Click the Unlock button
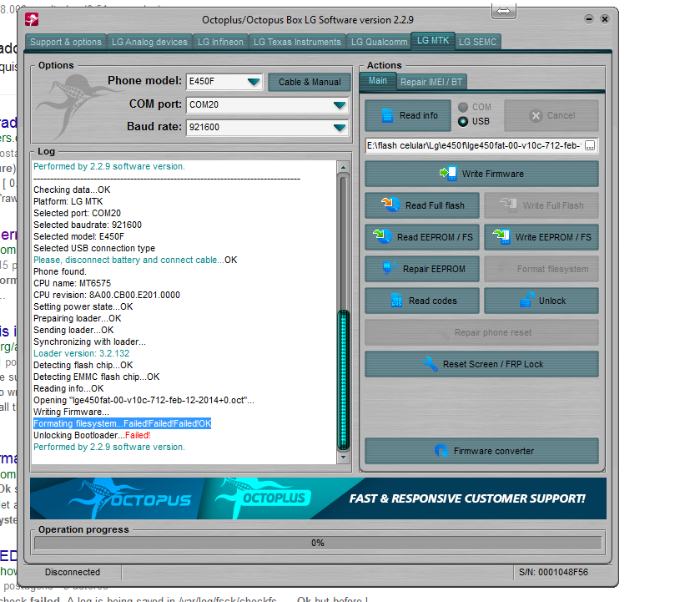This screenshot has width=700, height=602. tap(541, 301)
